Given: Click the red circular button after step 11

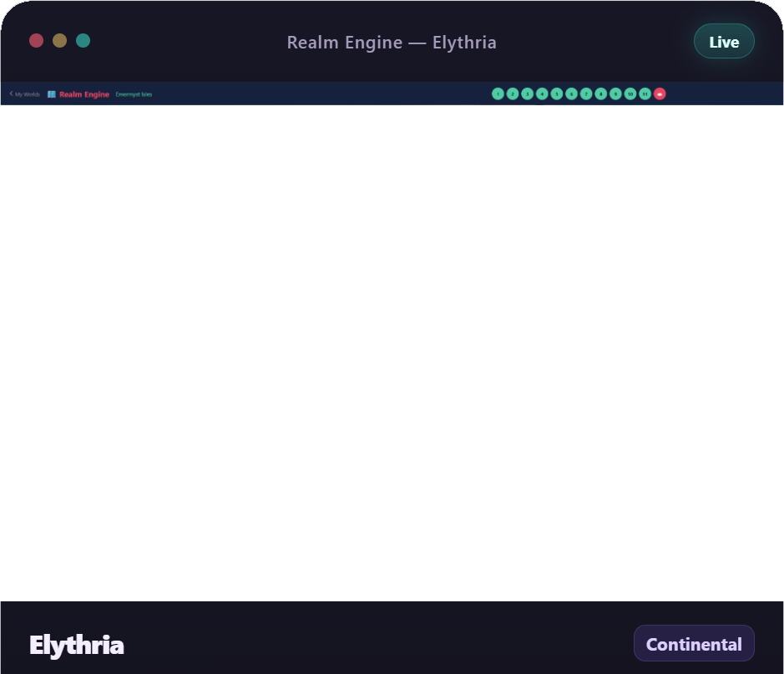Looking at the screenshot, I should click(x=660, y=94).
